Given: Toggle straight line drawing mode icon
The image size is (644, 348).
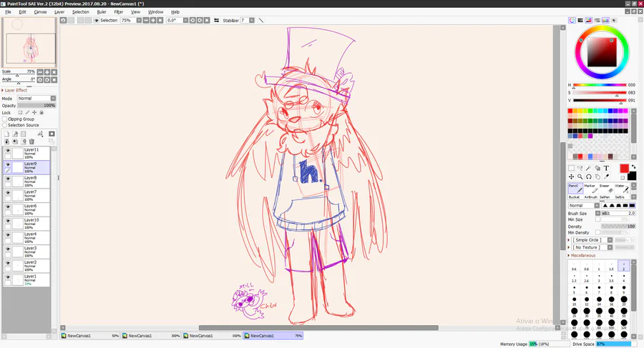Looking at the screenshot, I should click(x=260, y=20).
